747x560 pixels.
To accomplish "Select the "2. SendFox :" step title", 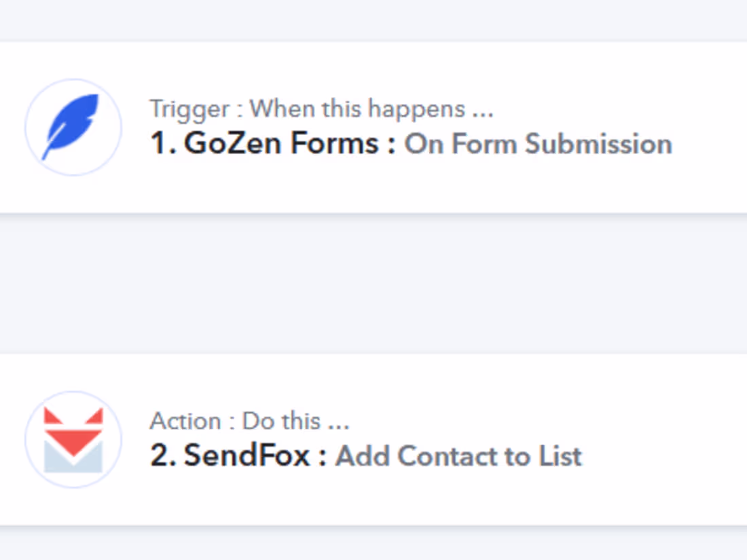I will coord(239,456).
